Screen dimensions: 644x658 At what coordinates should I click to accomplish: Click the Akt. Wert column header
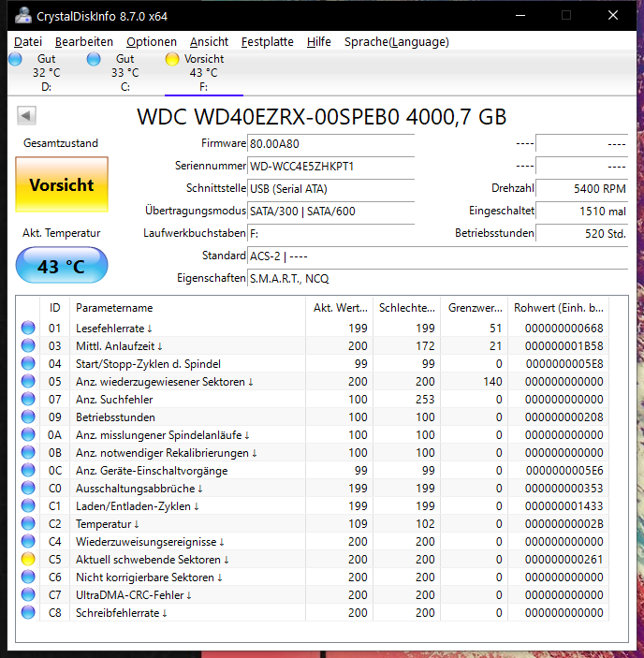340,308
